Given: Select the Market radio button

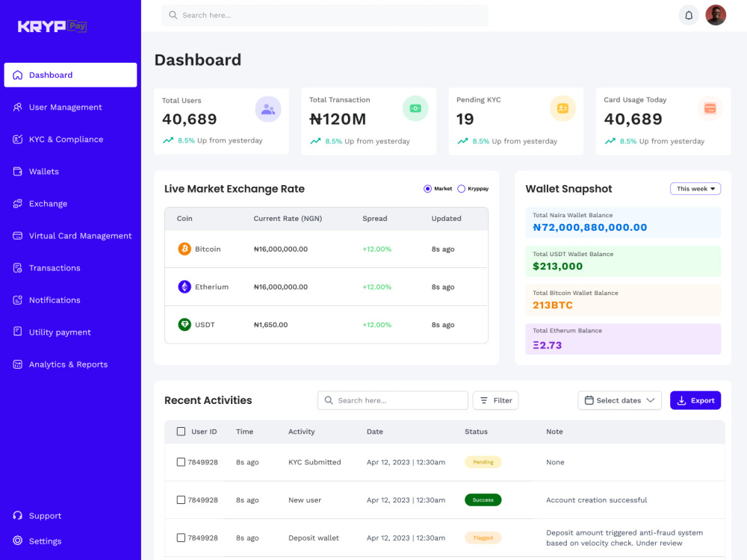Looking at the screenshot, I should [x=427, y=189].
